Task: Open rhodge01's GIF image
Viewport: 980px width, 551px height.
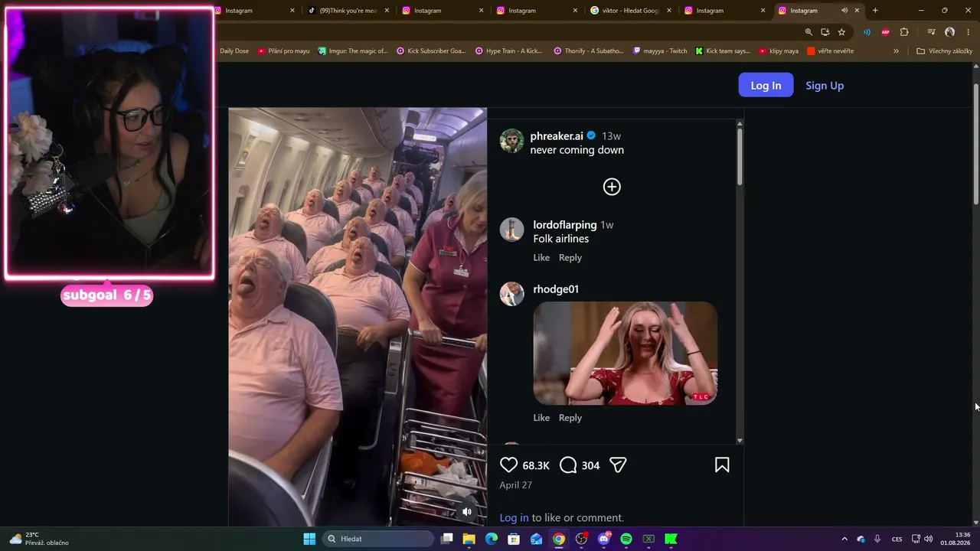Action: point(625,353)
